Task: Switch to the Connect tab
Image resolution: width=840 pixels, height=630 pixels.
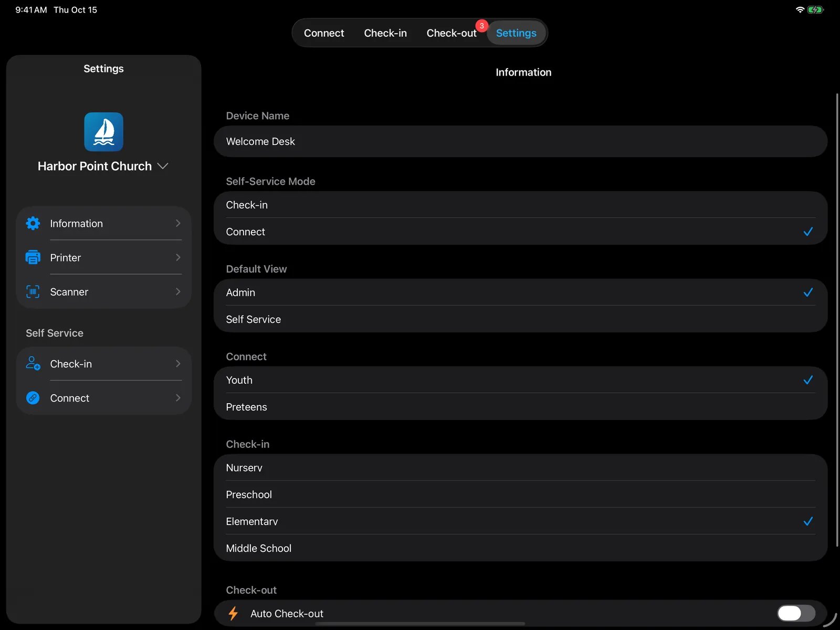Action: 324,33
